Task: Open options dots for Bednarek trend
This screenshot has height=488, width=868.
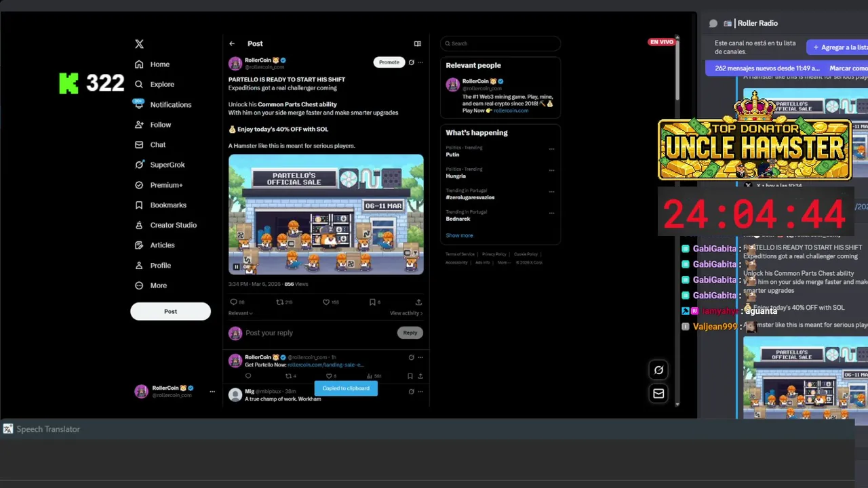Action: (x=551, y=213)
